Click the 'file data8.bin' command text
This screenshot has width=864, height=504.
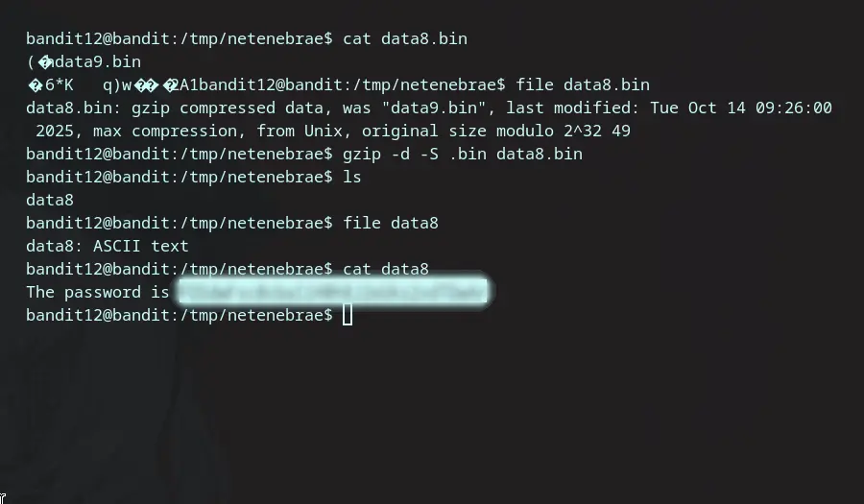point(583,85)
